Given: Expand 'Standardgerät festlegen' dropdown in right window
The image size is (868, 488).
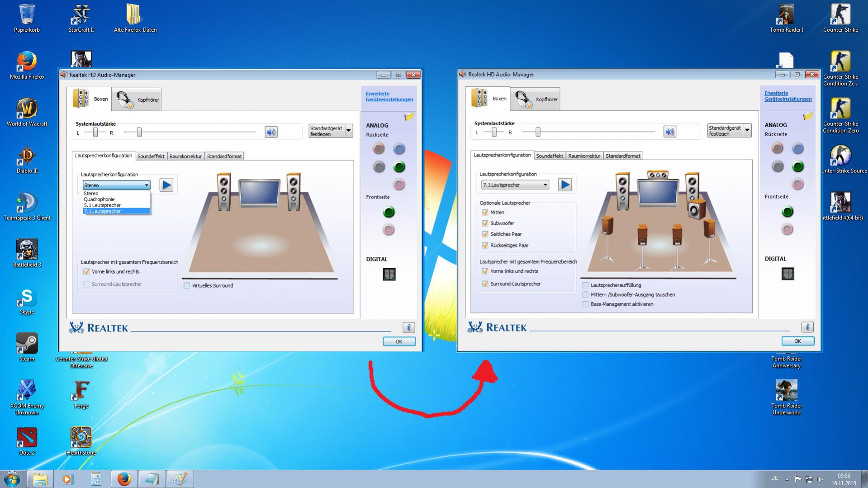Looking at the screenshot, I should [747, 131].
